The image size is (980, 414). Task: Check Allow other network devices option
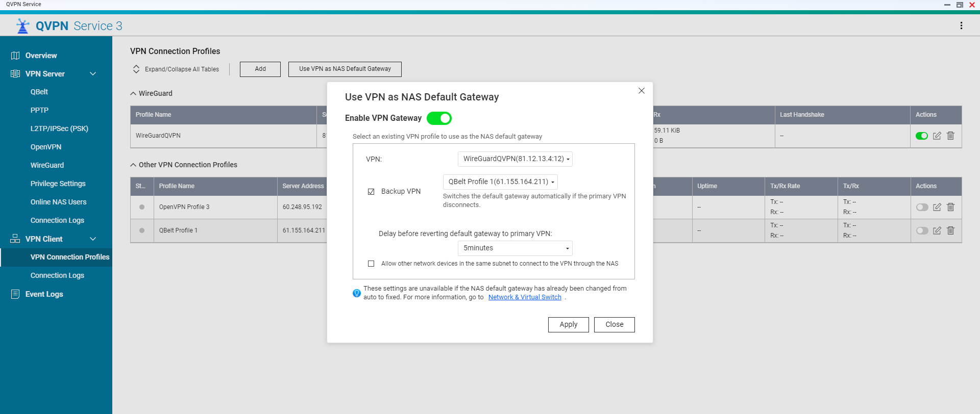pos(371,264)
